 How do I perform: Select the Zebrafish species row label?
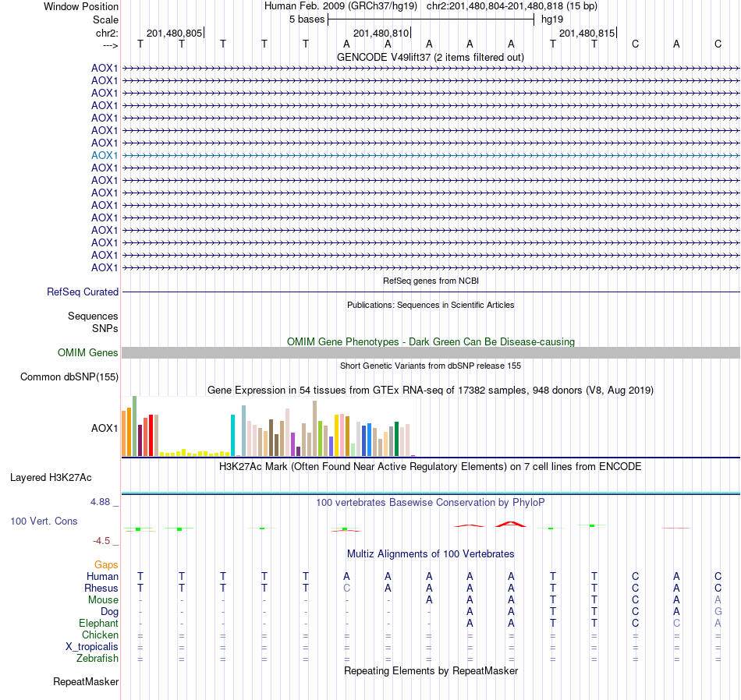97,658
